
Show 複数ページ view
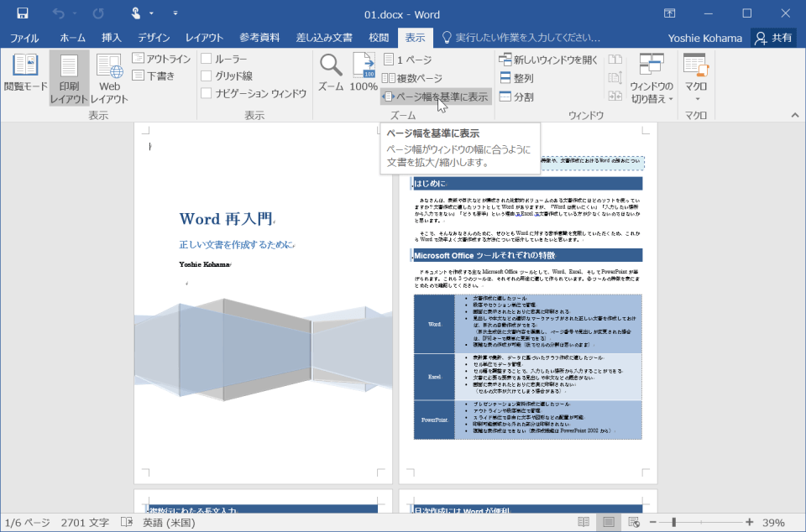[412, 78]
